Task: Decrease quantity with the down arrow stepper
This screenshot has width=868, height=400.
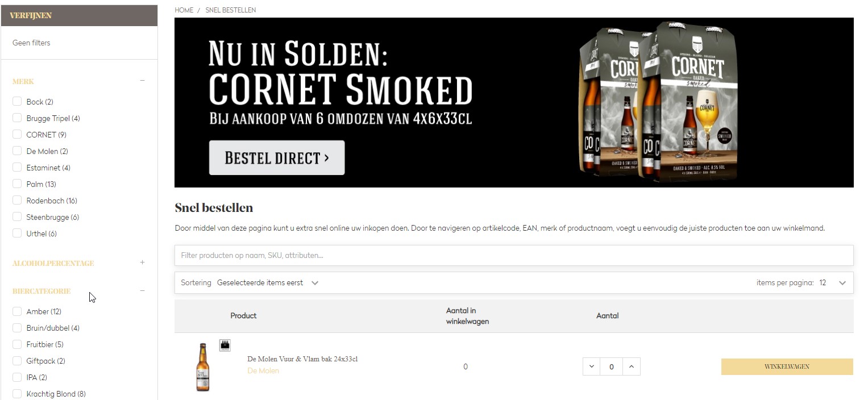Action: 591,366
